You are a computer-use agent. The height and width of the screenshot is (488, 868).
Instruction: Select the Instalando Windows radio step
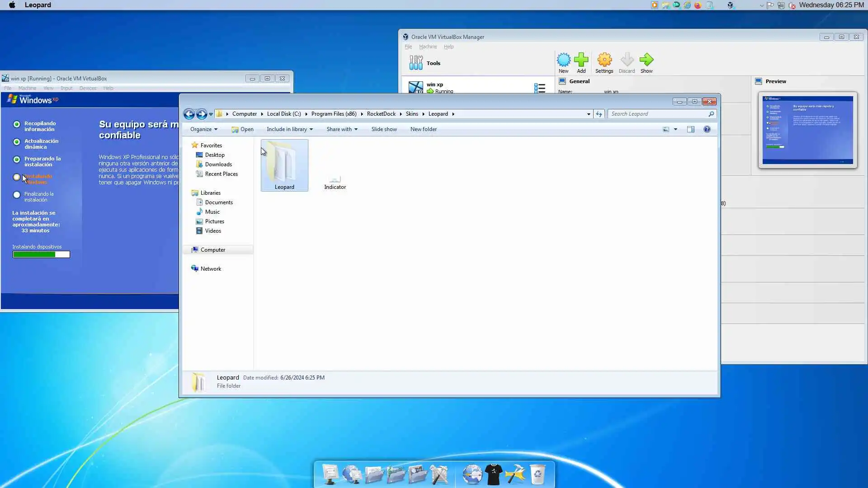pos(17,177)
